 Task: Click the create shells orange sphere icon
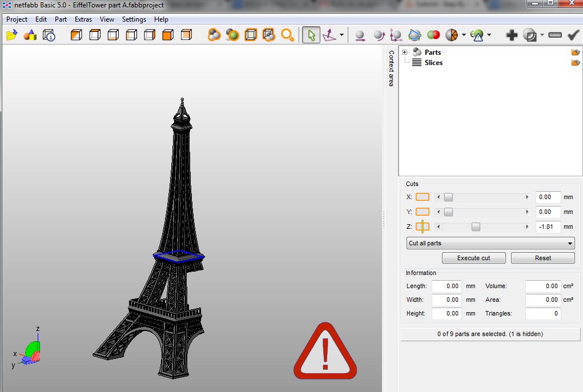pyautogui.click(x=451, y=35)
